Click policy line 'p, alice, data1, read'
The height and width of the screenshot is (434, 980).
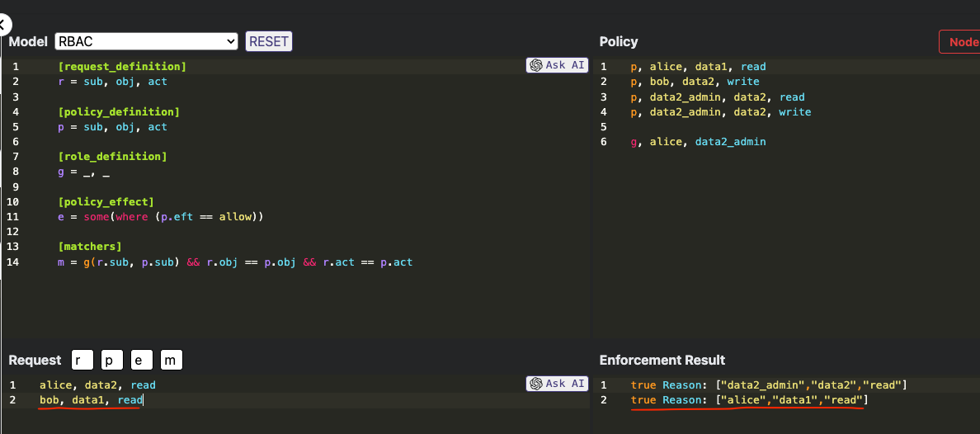(699, 66)
